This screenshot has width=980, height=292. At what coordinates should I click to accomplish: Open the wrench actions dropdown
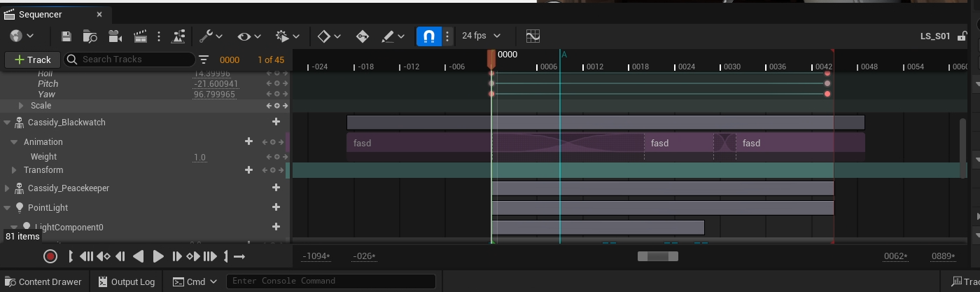point(211,36)
